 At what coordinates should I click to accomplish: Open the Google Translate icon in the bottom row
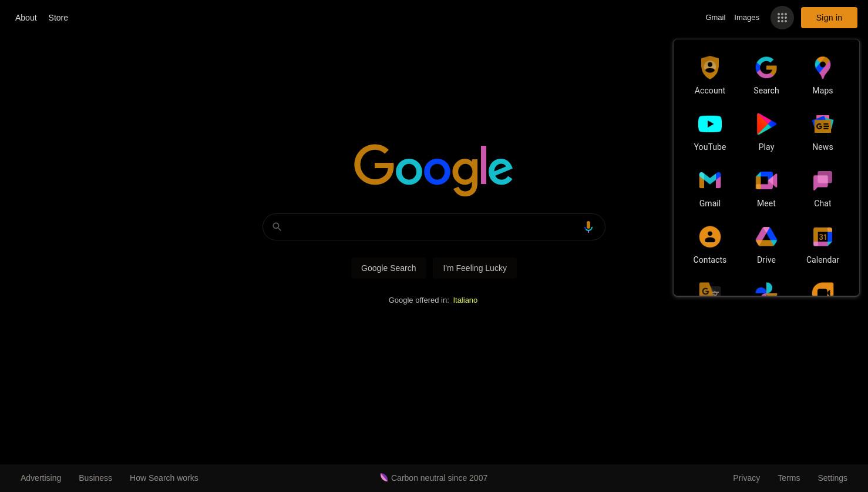point(710,289)
